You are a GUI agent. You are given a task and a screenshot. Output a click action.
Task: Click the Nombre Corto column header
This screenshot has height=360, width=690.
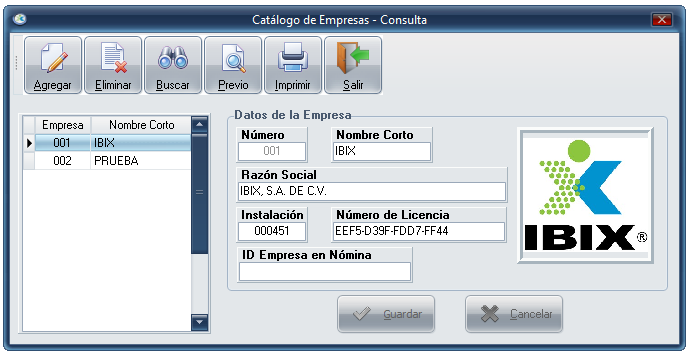(141, 125)
